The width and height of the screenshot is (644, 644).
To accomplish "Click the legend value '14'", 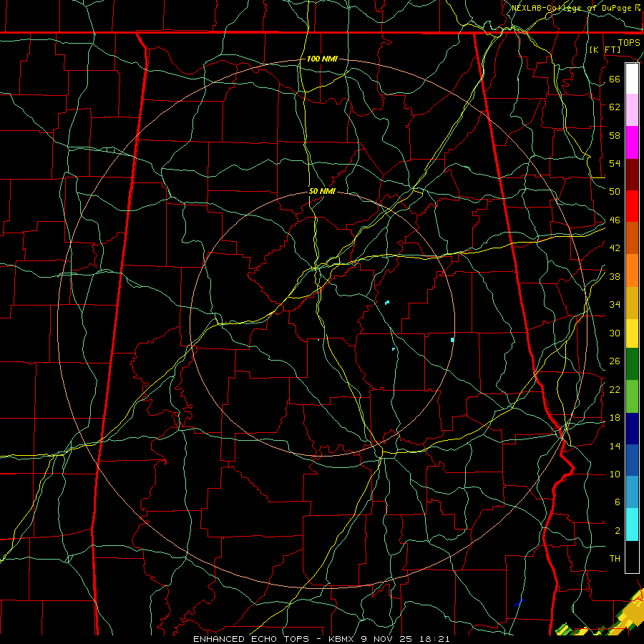I will [615, 446].
